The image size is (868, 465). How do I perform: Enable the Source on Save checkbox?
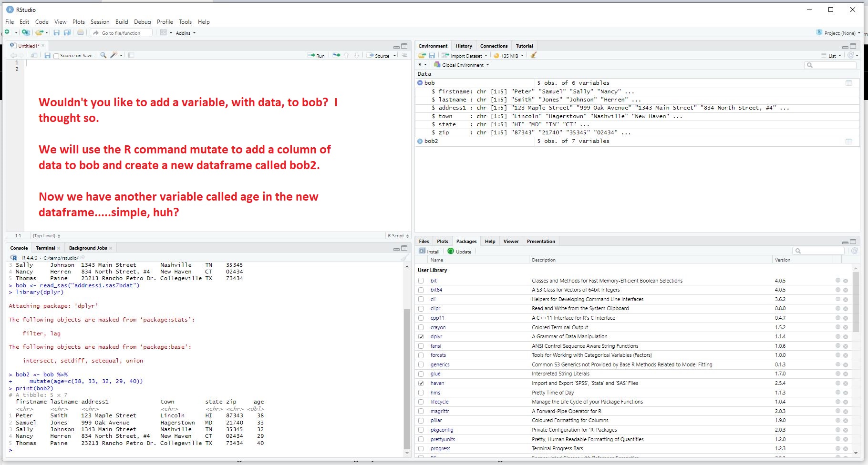[x=57, y=56]
